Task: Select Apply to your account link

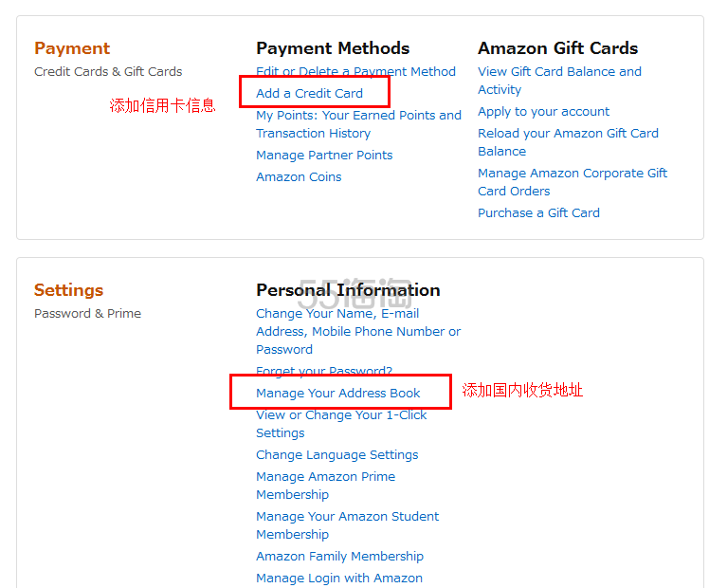Action: coord(543,112)
